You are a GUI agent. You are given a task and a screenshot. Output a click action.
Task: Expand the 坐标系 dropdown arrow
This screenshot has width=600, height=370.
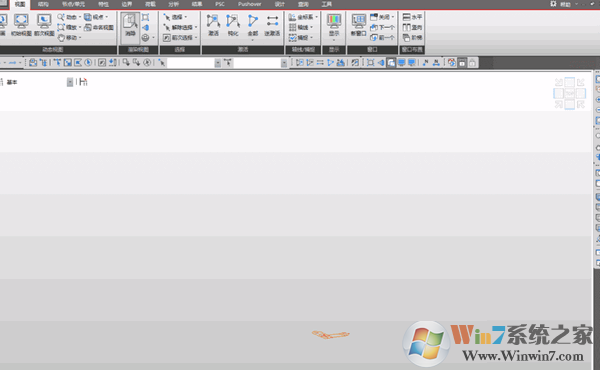[x=316, y=17]
